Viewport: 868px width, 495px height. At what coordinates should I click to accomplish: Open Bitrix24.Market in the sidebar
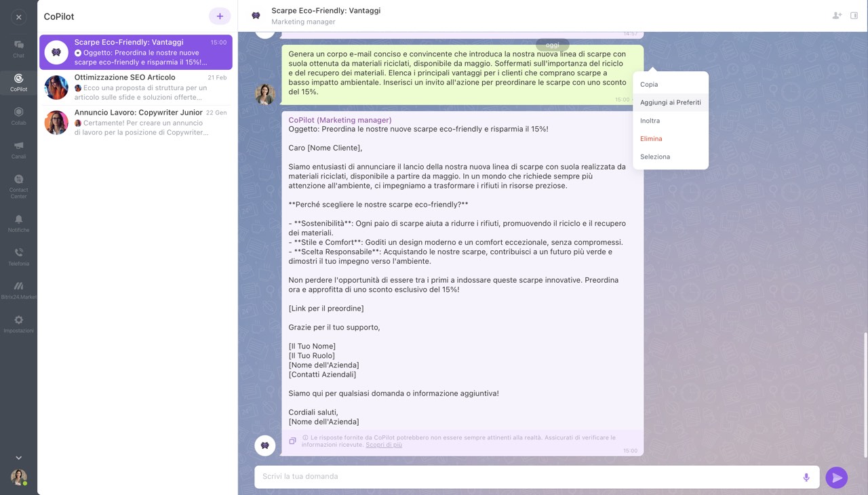(x=18, y=290)
